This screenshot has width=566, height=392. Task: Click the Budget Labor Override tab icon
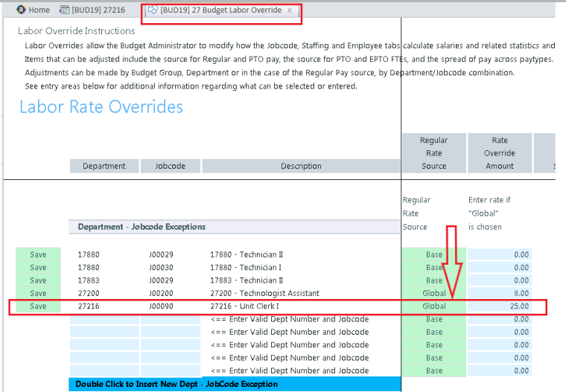pyautogui.click(x=153, y=10)
